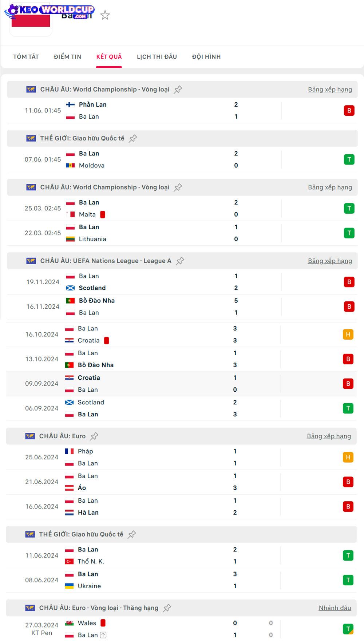Open the ĐIỂM TIN tab
This screenshot has height=641, width=364.
pos(67,57)
